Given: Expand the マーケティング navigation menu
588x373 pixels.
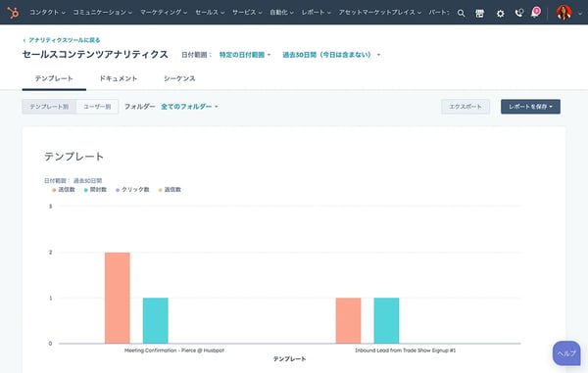Looking at the screenshot, I should 164,13.
